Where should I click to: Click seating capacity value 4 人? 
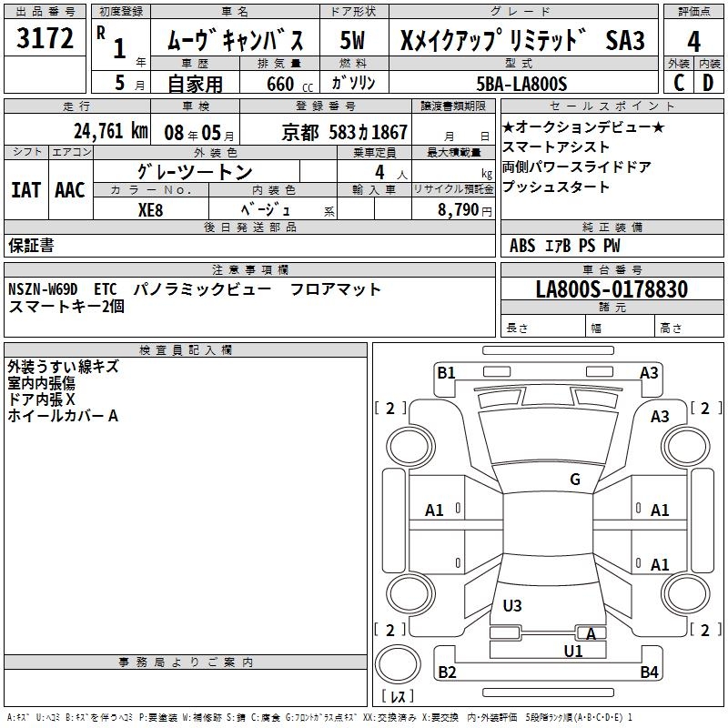click(x=391, y=173)
